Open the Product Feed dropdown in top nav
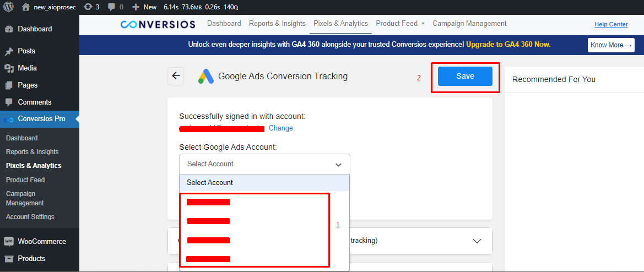 [x=401, y=23]
